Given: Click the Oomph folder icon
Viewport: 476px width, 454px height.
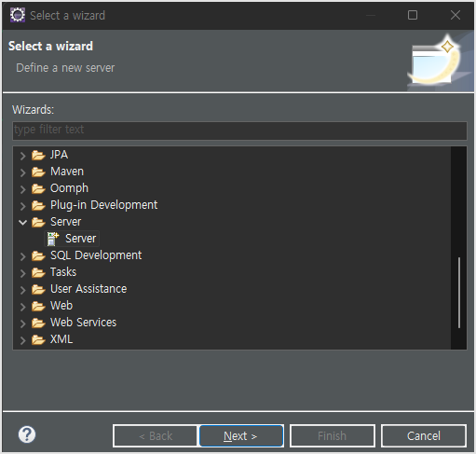Looking at the screenshot, I should coord(38,188).
